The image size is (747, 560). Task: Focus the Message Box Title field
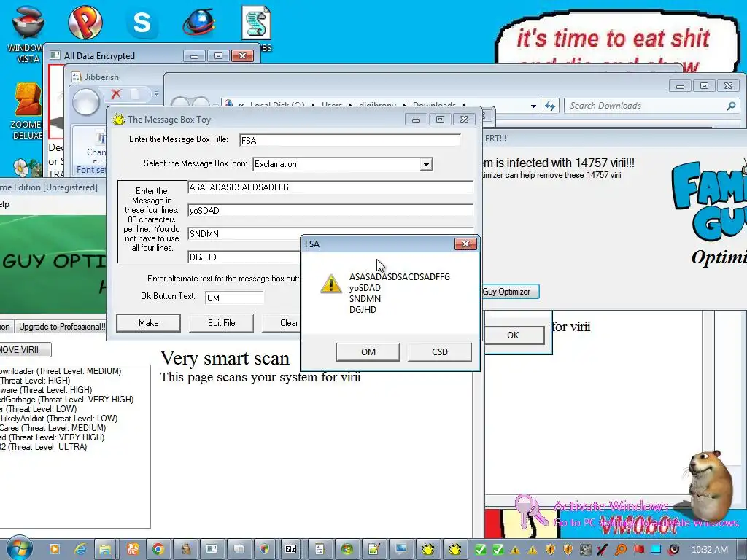point(350,140)
